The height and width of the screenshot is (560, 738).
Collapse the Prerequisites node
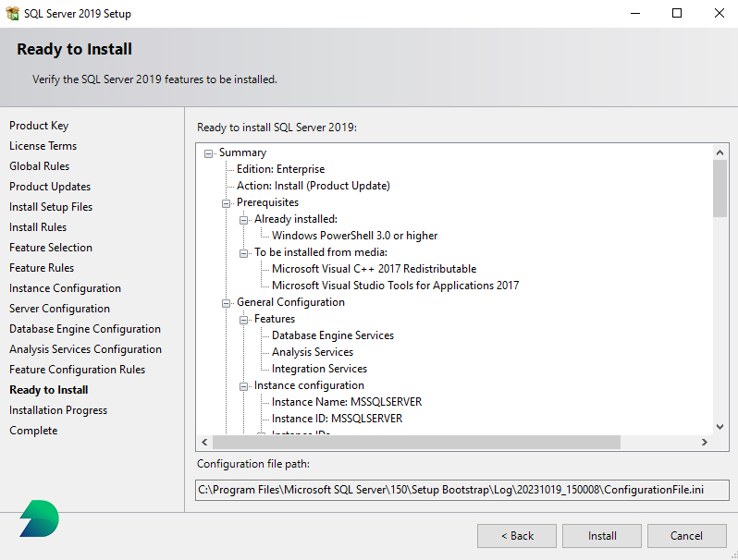tap(226, 203)
